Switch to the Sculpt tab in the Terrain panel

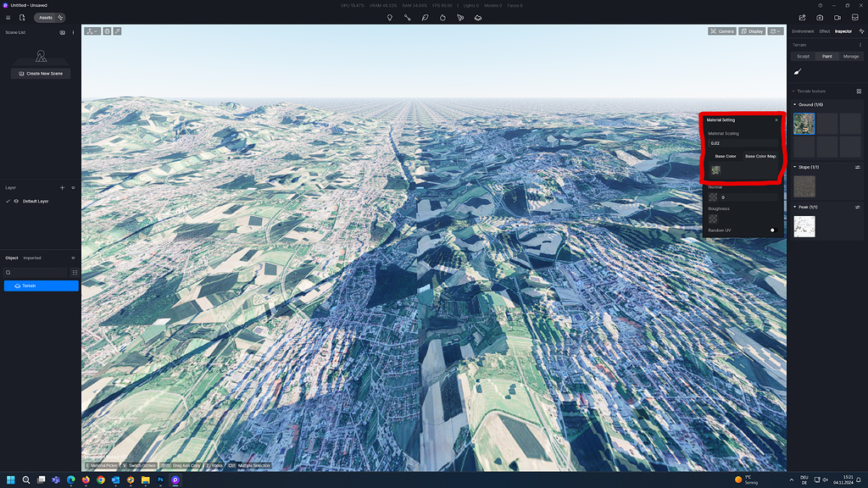click(x=803, y=56)
